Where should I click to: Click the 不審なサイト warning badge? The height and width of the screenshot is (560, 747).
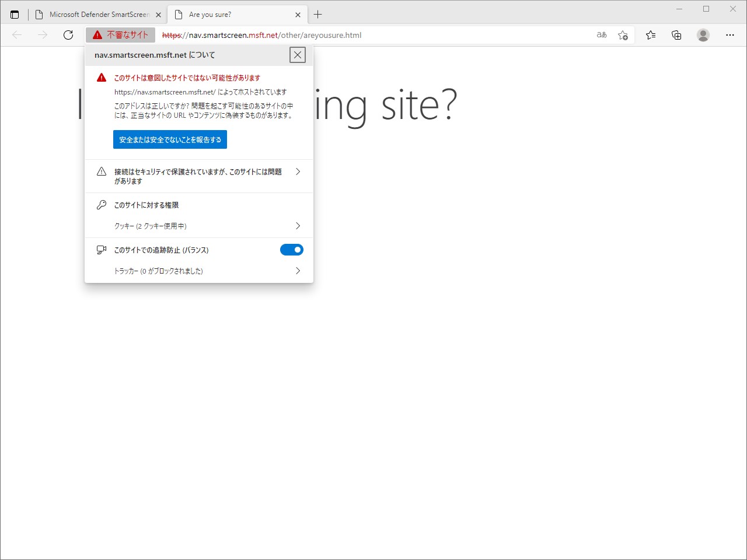click(x=120, y=34)
